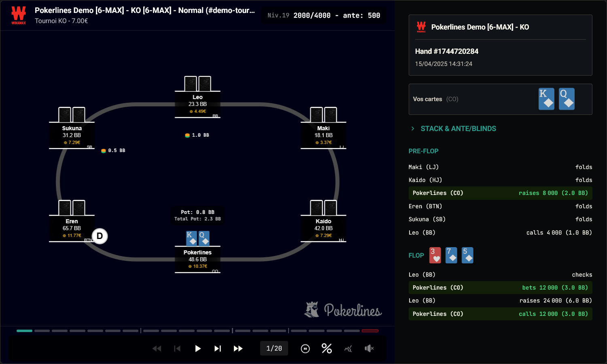Click the 7 of diamonds flop card

[x=451, y=255]
